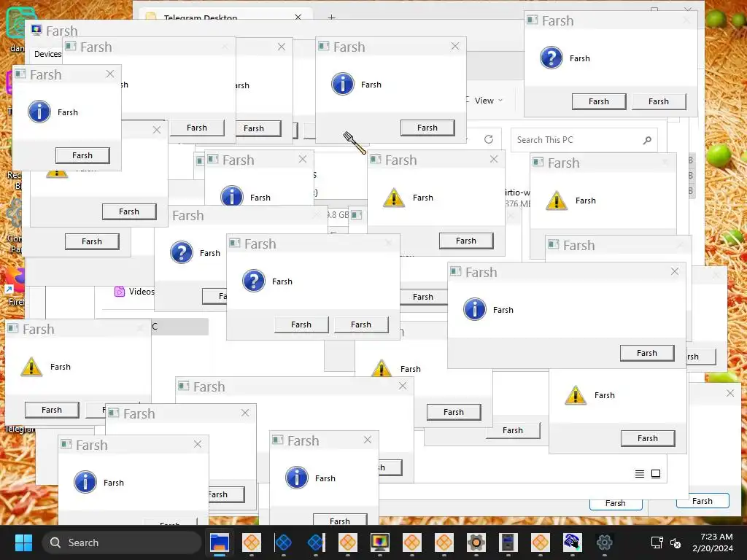Image resolution: width=747 pixels, height=560 pixels.
Task: Click Farsh in the wide info dialog right of center
Action: point(647,353)
